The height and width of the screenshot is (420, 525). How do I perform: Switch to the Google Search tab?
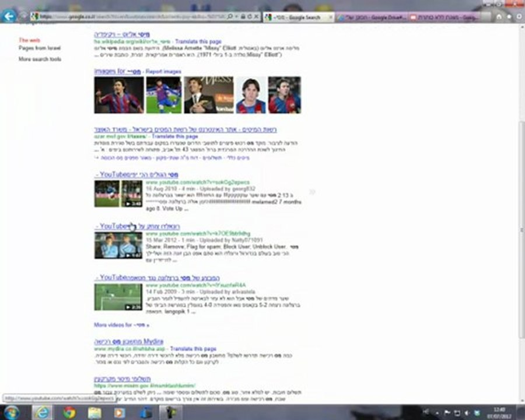[x=299, y=17]
